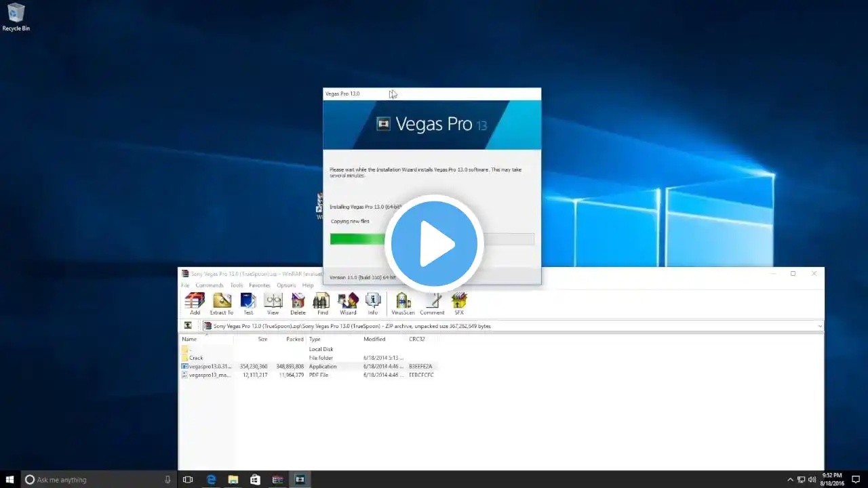This screenshot has height=488, width=868.
Task: Switch to WinRAR via taskbar icon
Action: pos(277,479)
